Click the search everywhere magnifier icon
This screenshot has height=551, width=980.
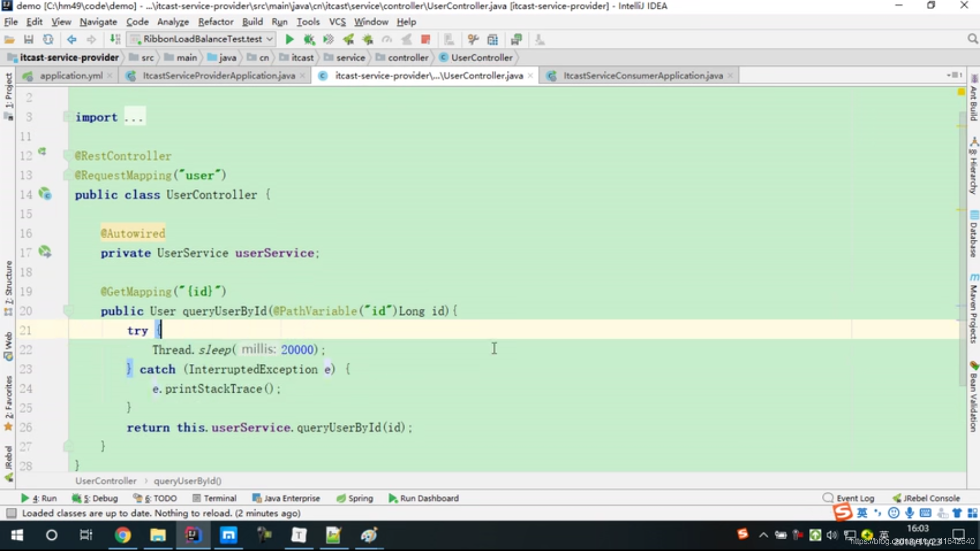point(972,39)
